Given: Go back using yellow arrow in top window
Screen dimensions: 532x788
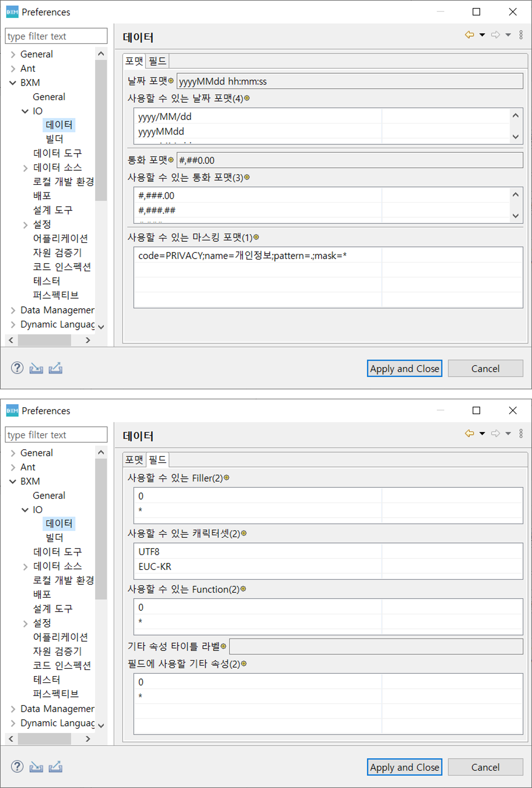Looking at the screenshot, I should tap(469, 35).
